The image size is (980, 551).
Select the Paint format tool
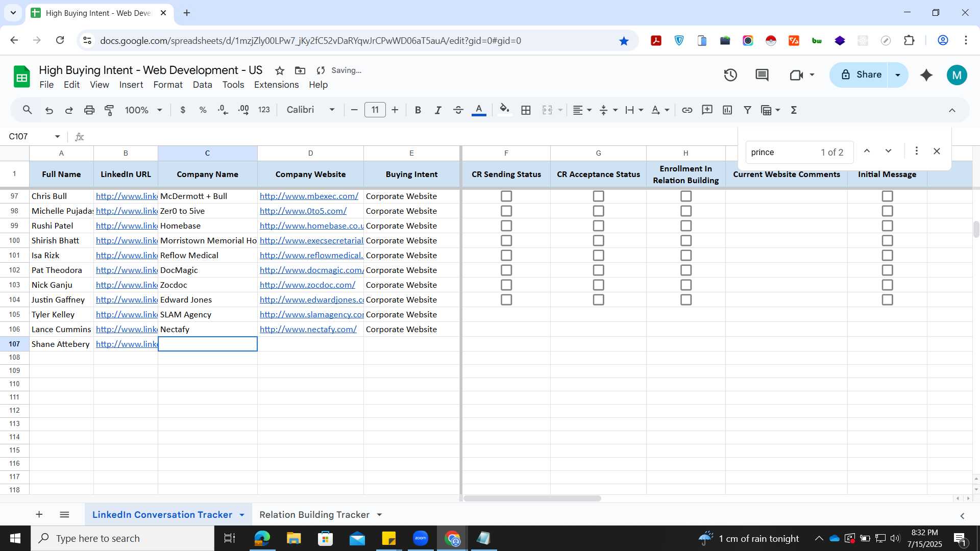pyautogui.click(x=109, y=110)
